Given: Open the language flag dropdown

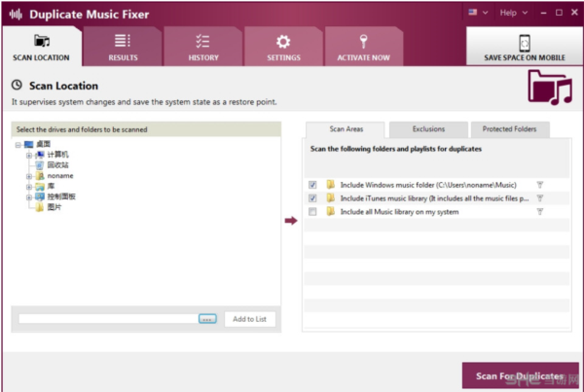Looking at the screenshot, I should (x=478, y=13).
